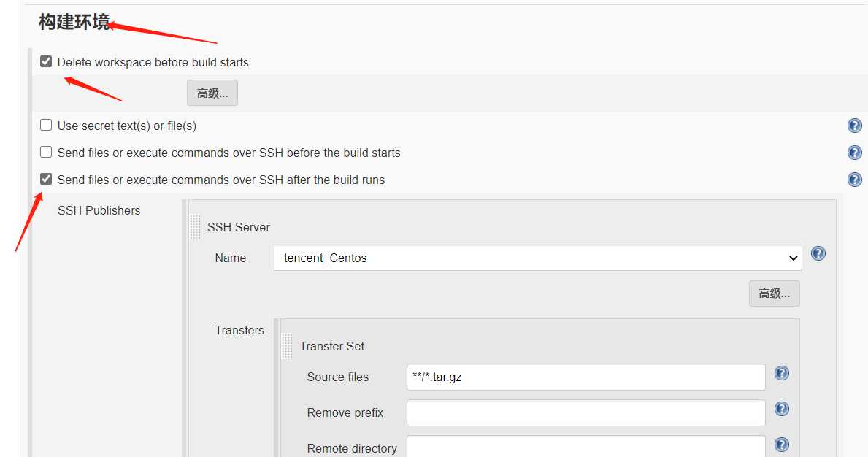This screenshot has width=868, height=457.
Task: Open help for Remote directory field
Action: point(782,445)
